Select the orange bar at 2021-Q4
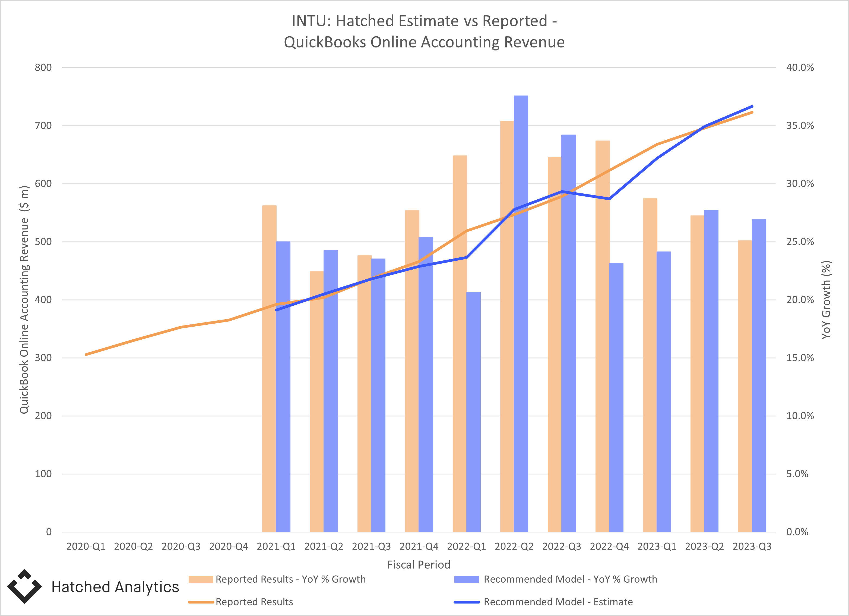The width and height of the screenshot is (849, 616). point(412,371)
